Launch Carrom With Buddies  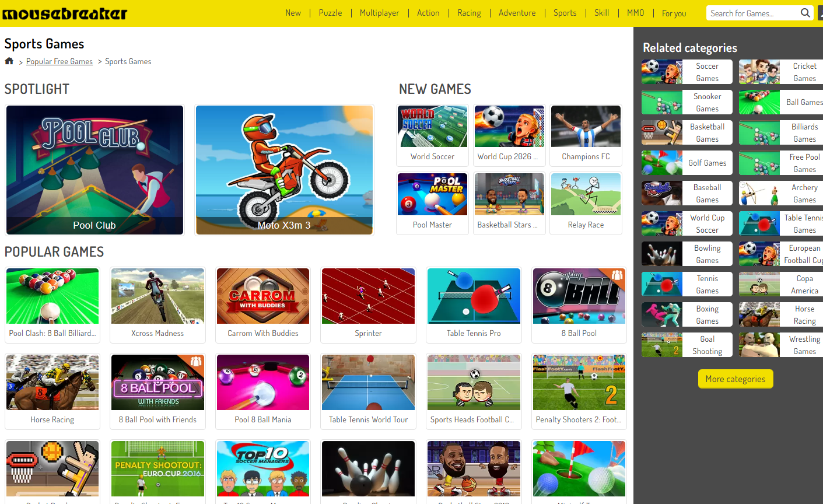coord(263,305)
